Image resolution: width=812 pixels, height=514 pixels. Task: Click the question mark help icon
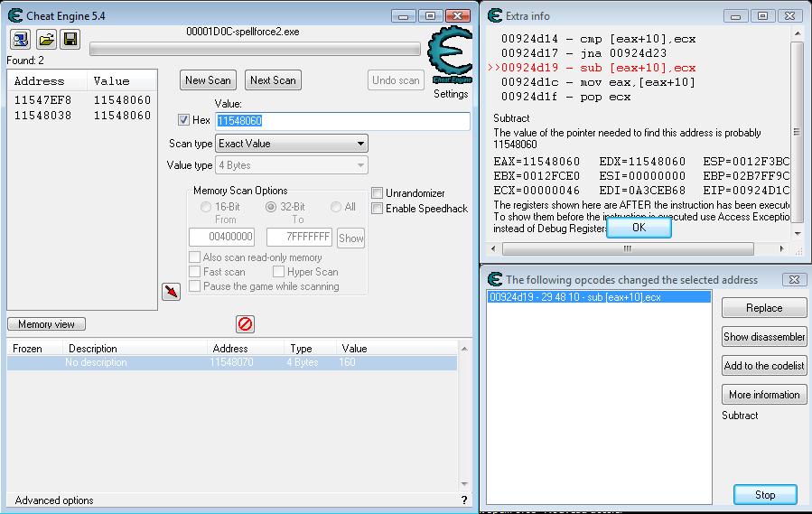[x=464, y=500]
